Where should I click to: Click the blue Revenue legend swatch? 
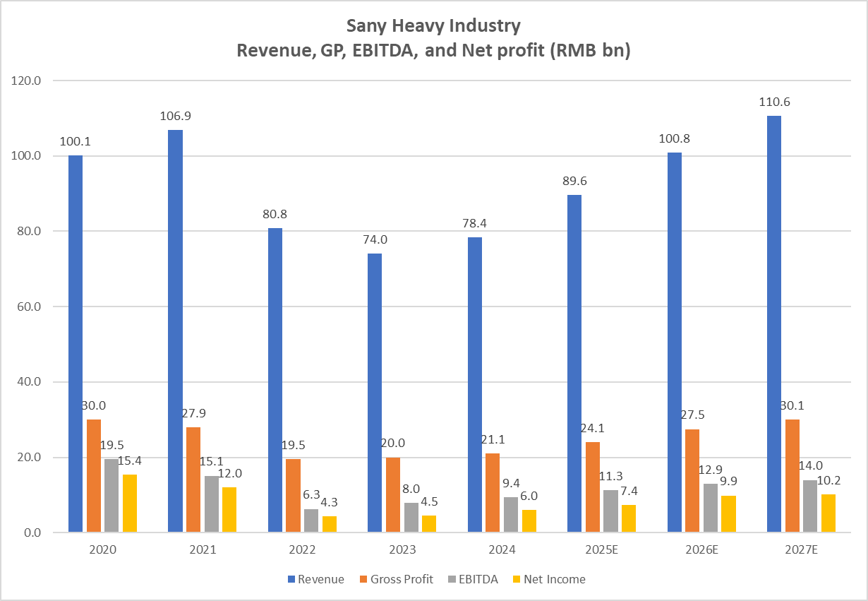tap(291, 580)
